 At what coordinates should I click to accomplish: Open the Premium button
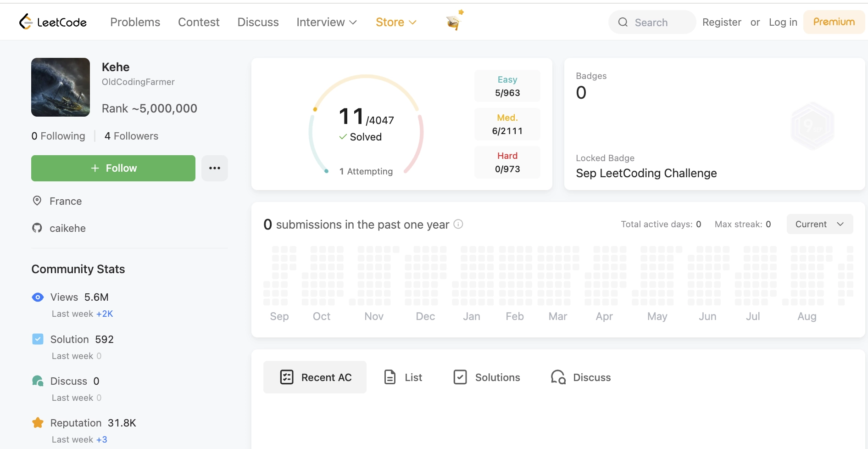coord(834,22)
